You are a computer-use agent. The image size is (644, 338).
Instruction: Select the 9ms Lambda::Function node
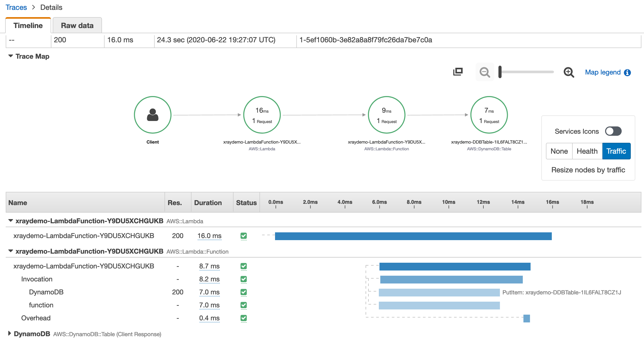pos(386,115)
